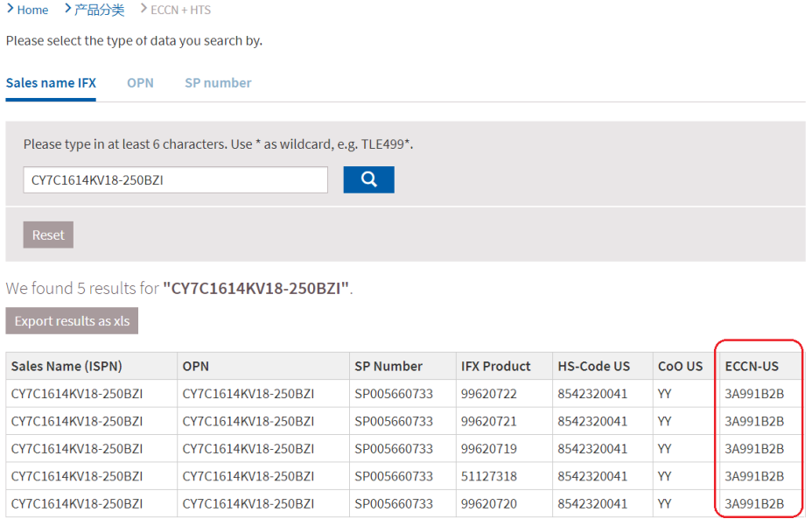Switch to the OPN tab
Image resolution: width=812 pixels, height=526 pixels.
point(140,83)
